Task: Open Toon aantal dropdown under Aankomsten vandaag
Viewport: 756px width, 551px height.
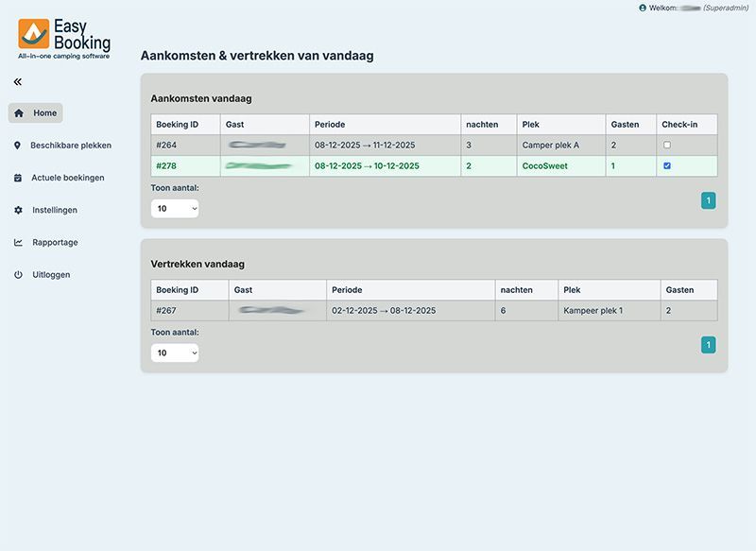Action: point(175,208)
